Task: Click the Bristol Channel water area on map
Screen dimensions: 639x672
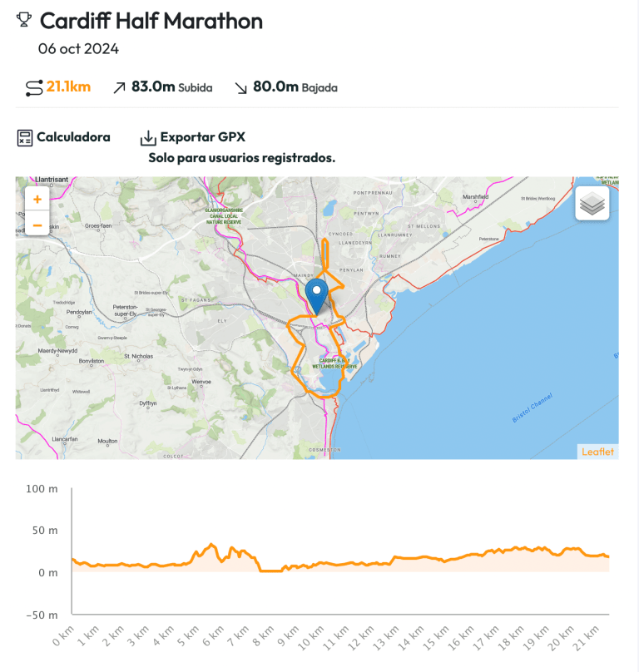Action: pos(516,383)
